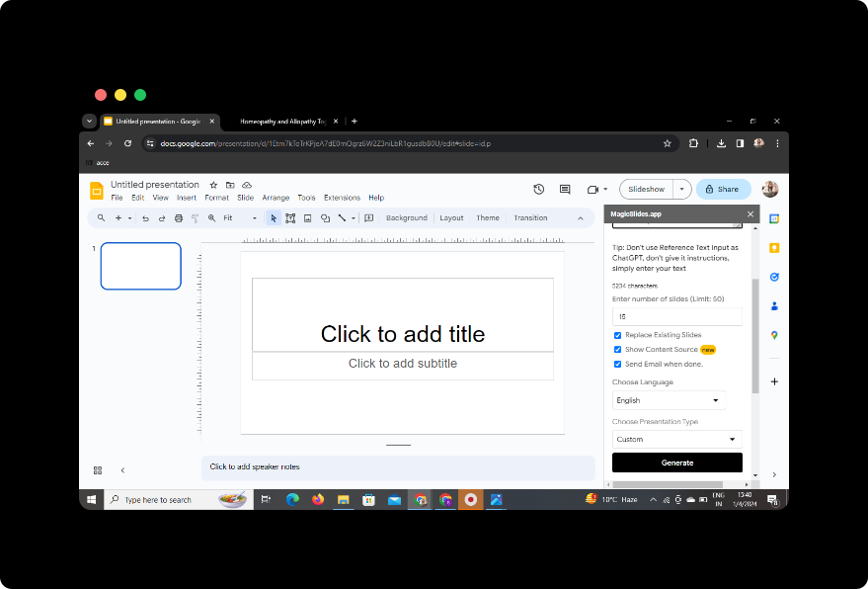This screenshot has width=868, height=589.
Task: Select the shape tool icon
Action: [x=326, y=218]
